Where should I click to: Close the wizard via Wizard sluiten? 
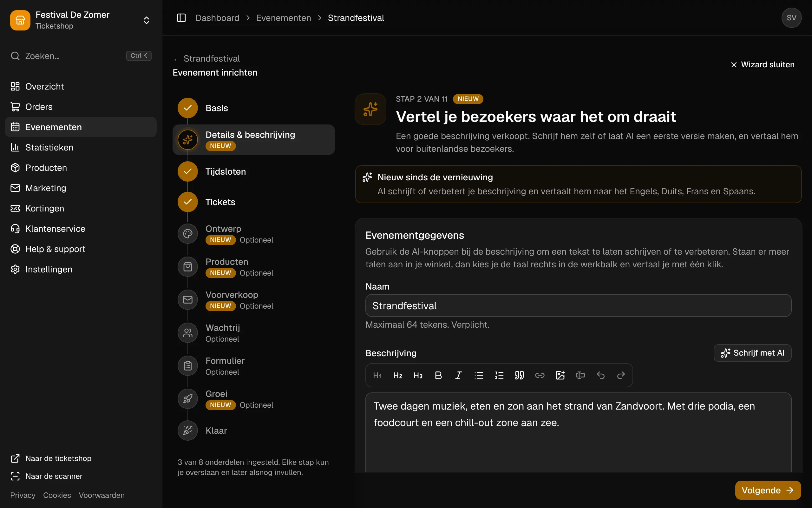763,64
